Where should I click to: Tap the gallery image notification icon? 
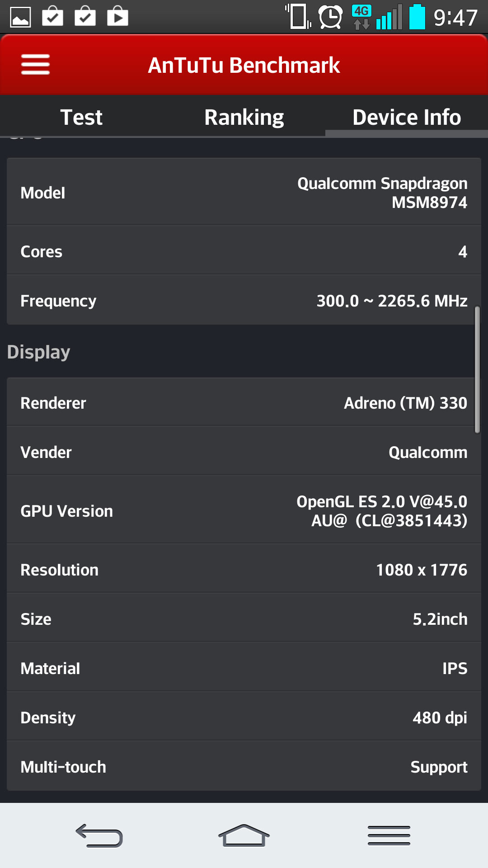click(20, 17)
